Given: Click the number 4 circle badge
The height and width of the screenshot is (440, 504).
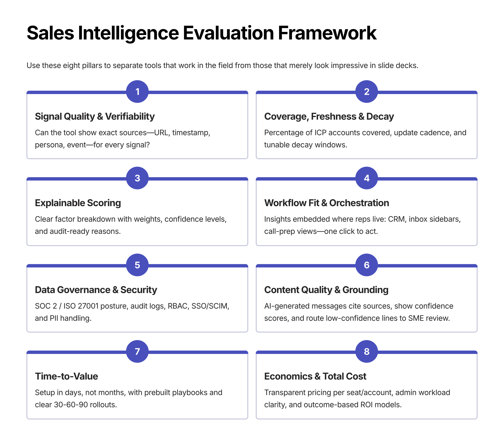Looking at the screenshot, I should point(366,178).
